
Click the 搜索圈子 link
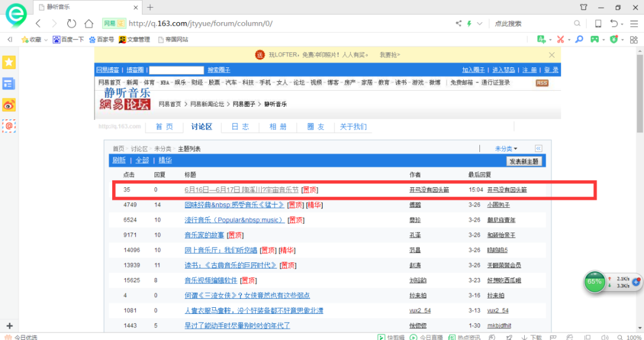pos(219,70)
